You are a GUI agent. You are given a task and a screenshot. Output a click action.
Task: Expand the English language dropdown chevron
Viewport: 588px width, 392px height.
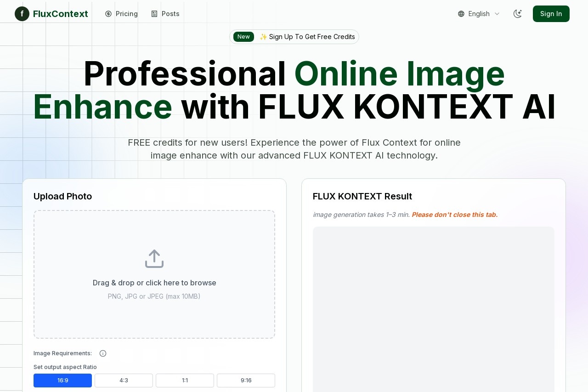[497, 14]
